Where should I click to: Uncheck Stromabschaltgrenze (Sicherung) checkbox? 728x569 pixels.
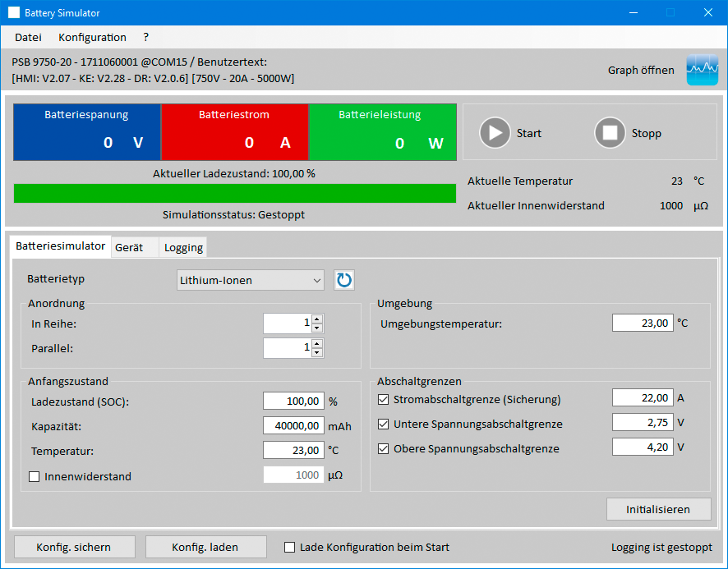point(383,400)
